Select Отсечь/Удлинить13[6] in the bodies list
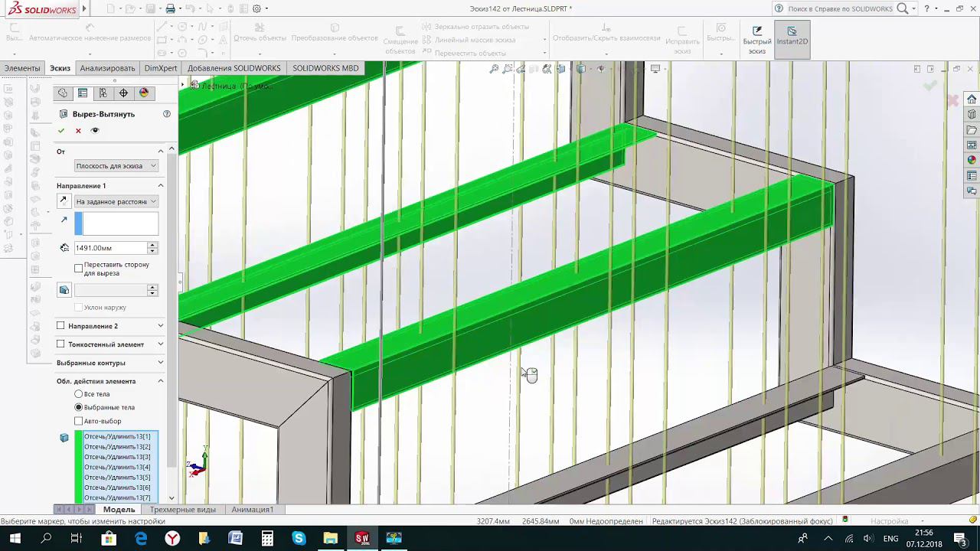 (x=117, y=487)
